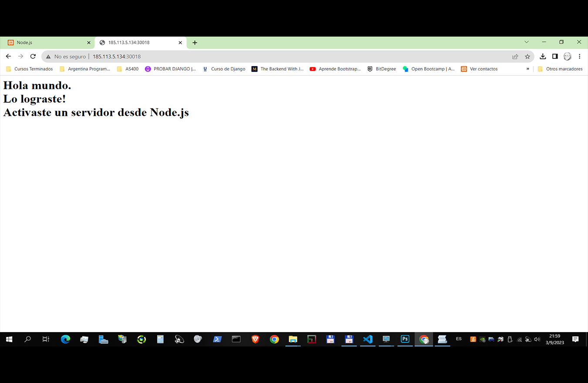Open the tab search dropdown arrow
Image resolution: width=588 pixels, height=383 pixels.
click(526, 42)
